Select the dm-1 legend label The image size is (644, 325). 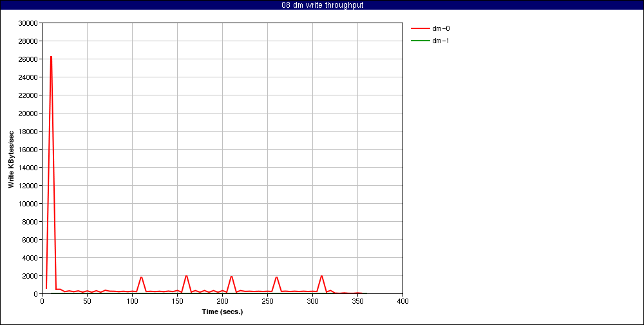coord(440,41)
